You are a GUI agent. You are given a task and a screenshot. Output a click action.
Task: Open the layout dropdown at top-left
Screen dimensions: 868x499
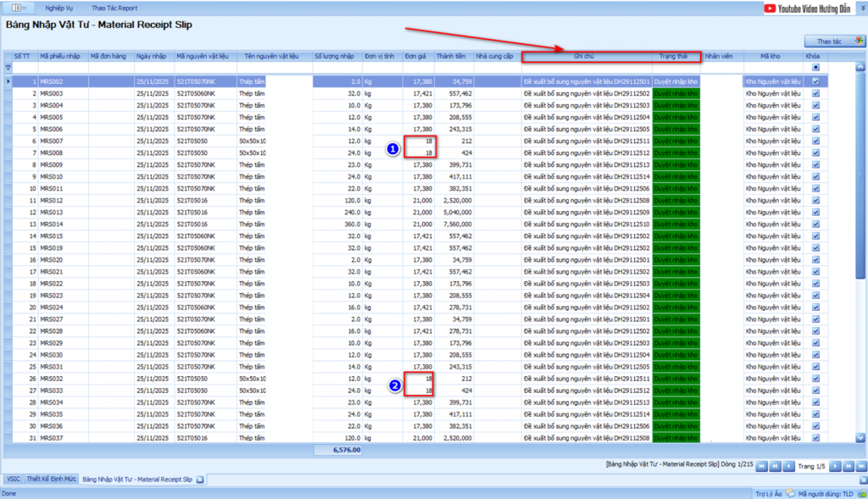click(18, 8)
